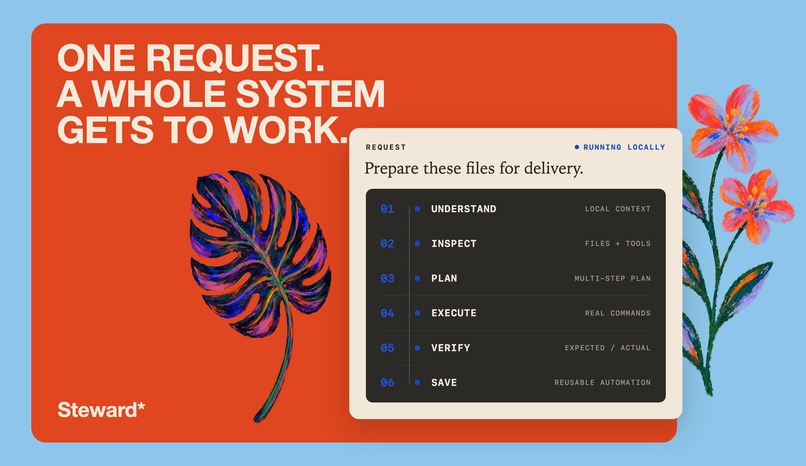The height and width of the screenshot is (466, 806).
Task: Click the step number 01
Action: tap(387, 209)
